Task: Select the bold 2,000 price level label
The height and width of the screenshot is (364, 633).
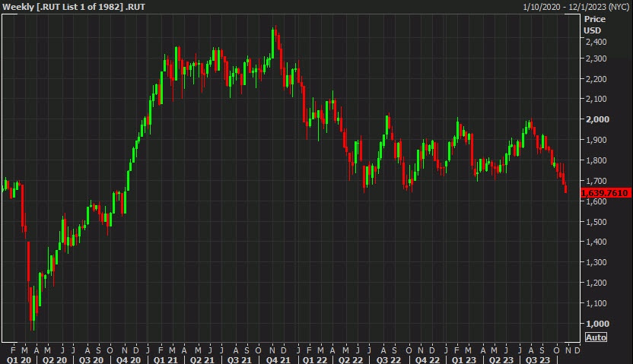Action: pyautogui.click(x=596, y=119)
